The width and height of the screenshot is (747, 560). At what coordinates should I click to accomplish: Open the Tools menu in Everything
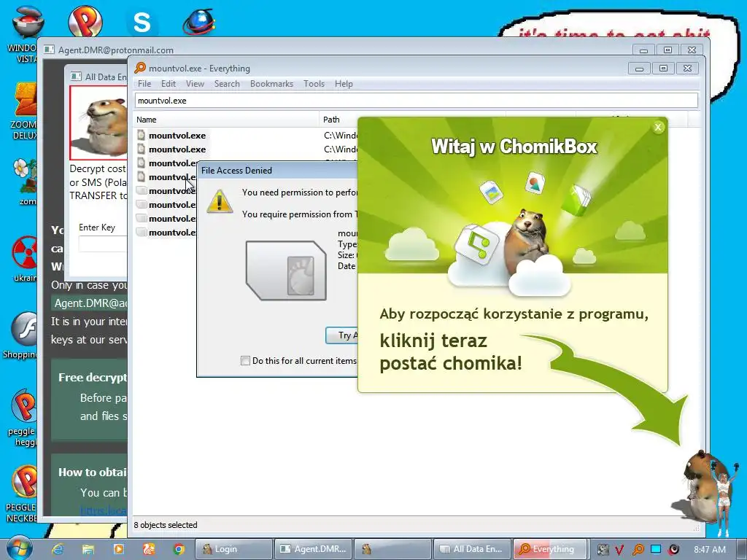click(314, 84)
